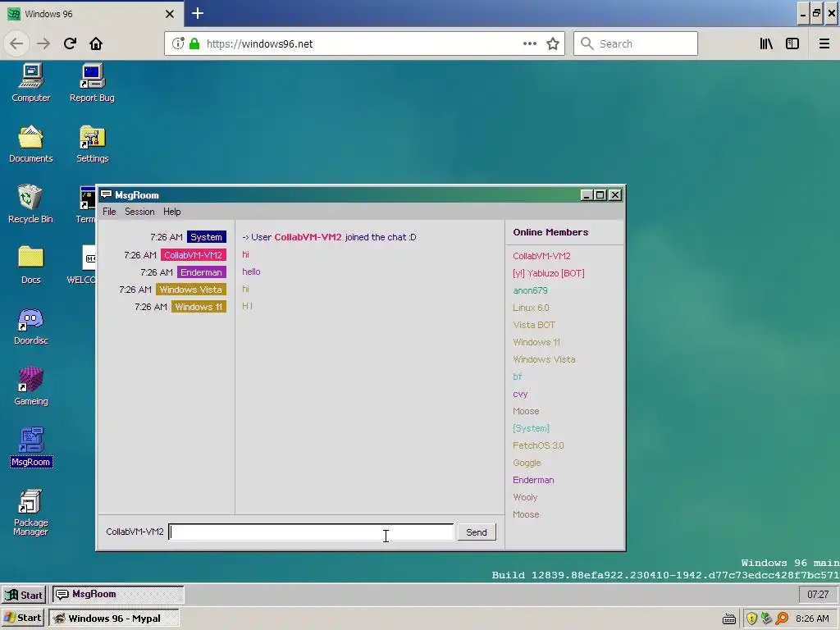Click the Send button
Image resolution: width=840 pixels, height=630 pixels.
coord(477,532)
